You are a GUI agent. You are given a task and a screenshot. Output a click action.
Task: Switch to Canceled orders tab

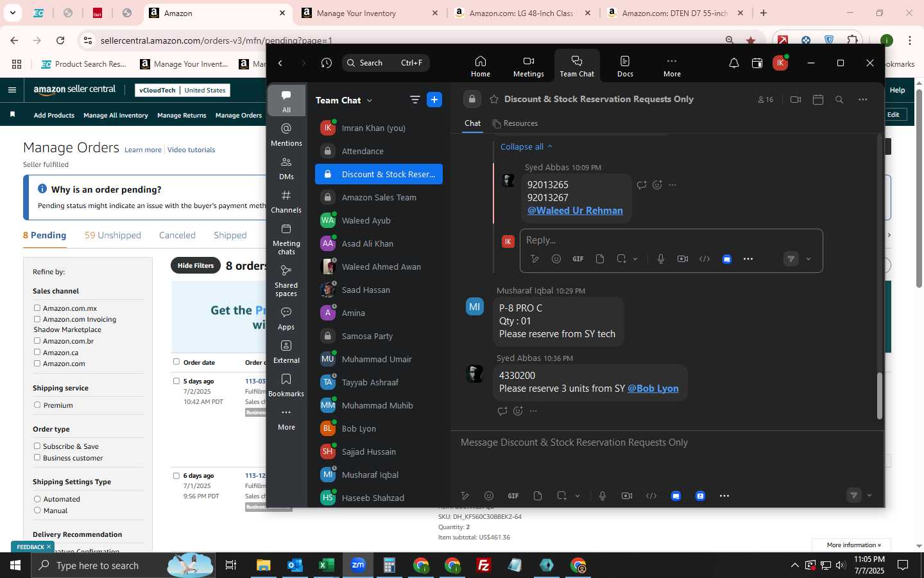pos(177,235)
